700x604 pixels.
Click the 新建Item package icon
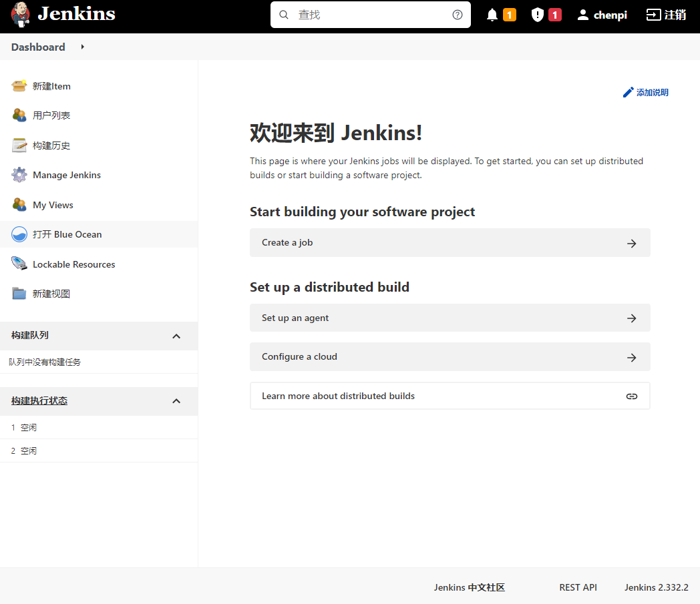(20, 85)
